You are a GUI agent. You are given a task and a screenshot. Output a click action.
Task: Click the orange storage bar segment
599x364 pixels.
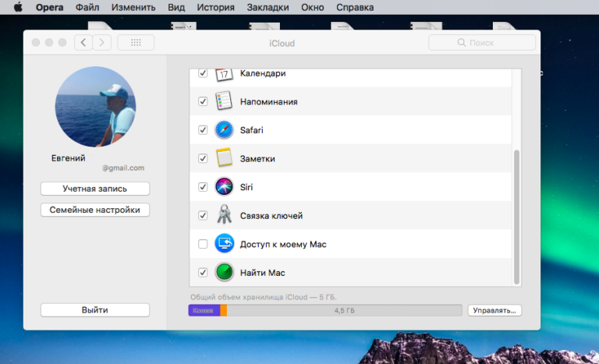tap(224, 310)
